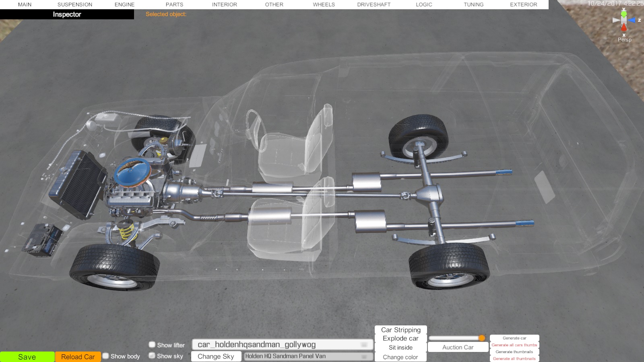Click the white left-pointing gizmo cone
644x362 pixels.
(x=615, y=20)
